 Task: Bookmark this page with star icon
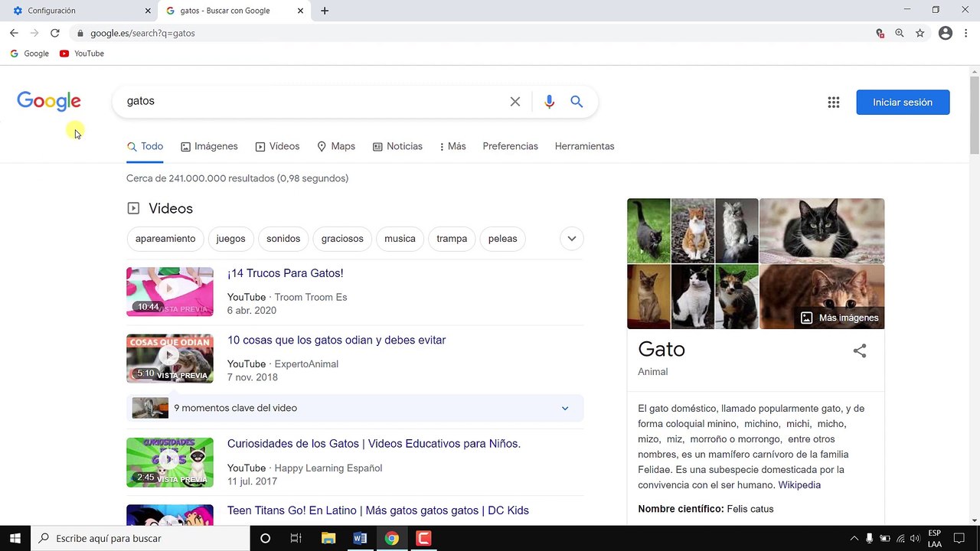click(920, 33)
